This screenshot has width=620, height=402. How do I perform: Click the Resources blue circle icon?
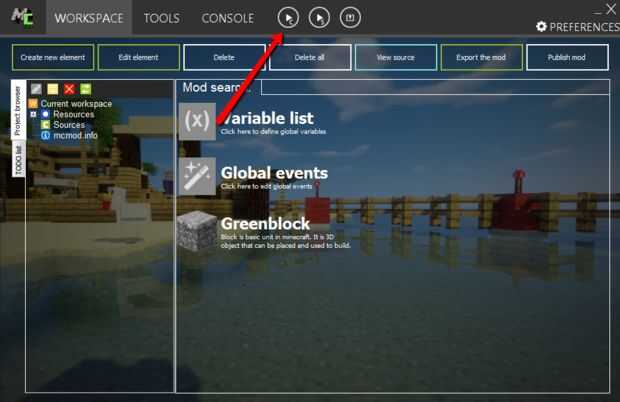[45, 114]
